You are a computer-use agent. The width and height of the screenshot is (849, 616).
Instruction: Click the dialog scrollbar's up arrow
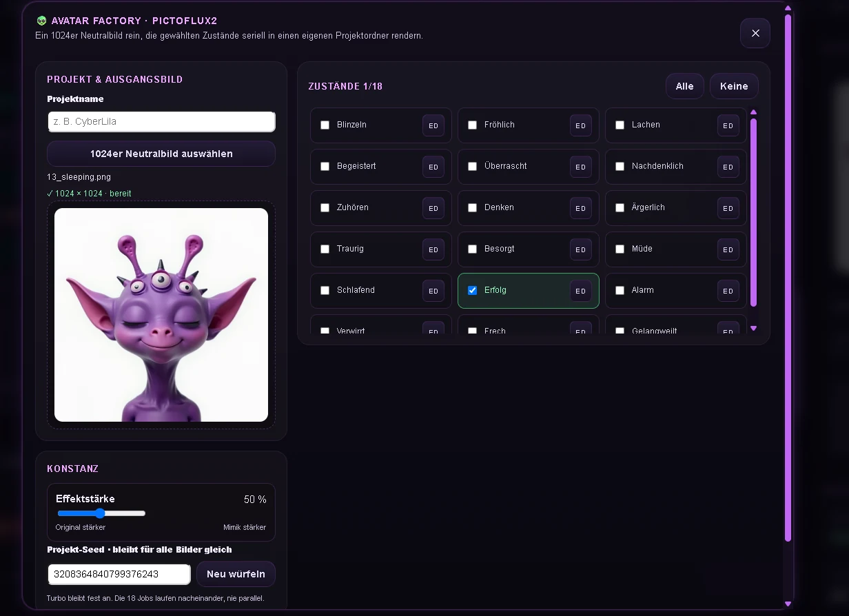788,8
